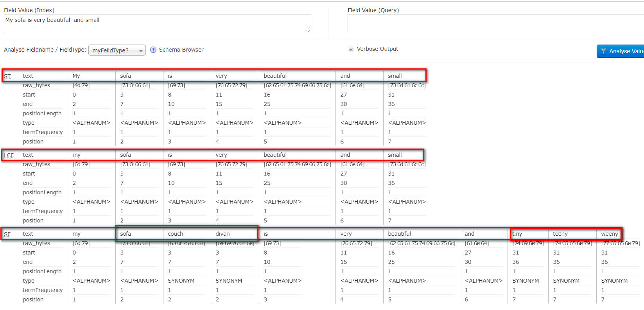Select the 'teeny' synonym token

pos(560,234)
